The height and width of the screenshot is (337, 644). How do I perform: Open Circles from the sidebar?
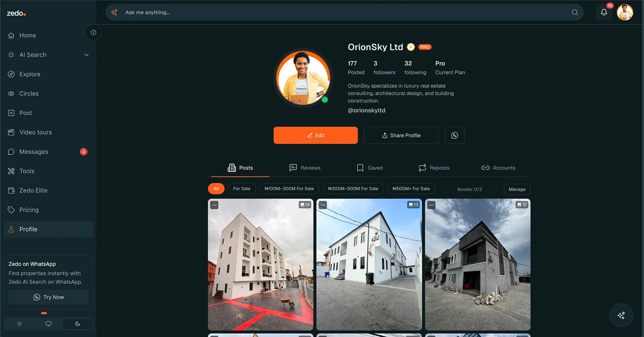(49, 94)
